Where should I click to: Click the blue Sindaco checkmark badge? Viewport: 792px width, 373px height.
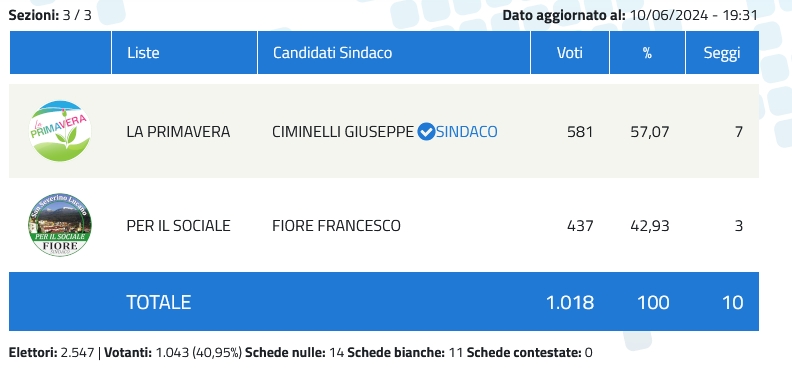(x=426, y=132)
